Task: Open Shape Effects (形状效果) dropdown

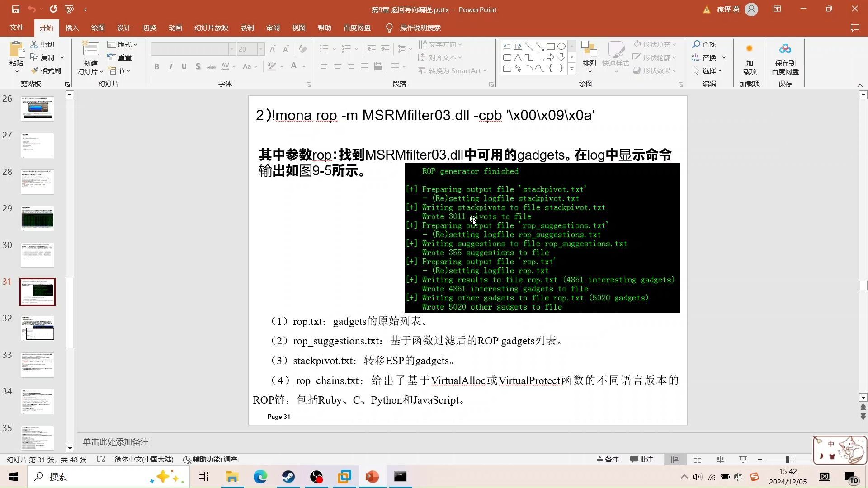Action: pyautogui.click(x=655, y=70)
